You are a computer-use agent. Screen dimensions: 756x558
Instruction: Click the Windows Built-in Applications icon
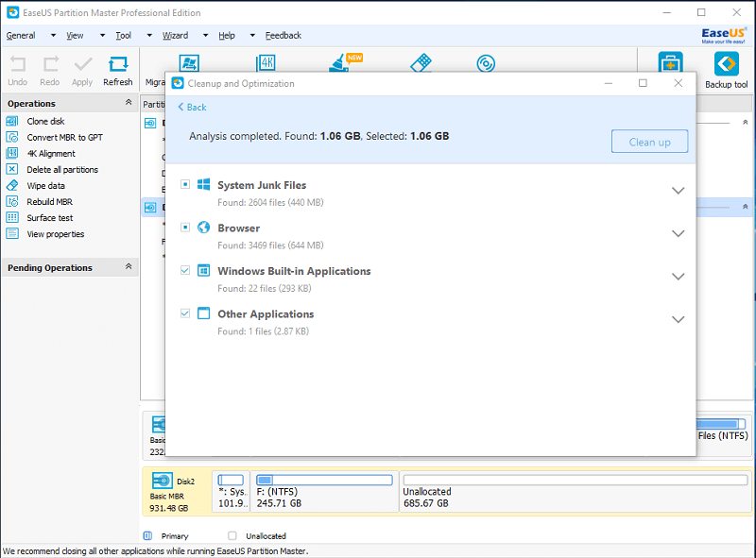(x=203, y=270)
